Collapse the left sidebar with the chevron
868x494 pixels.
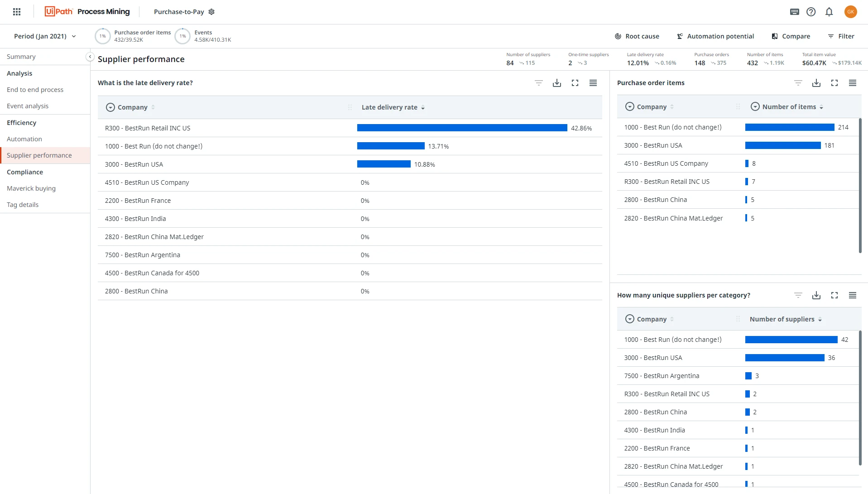(x=90, y=57)
